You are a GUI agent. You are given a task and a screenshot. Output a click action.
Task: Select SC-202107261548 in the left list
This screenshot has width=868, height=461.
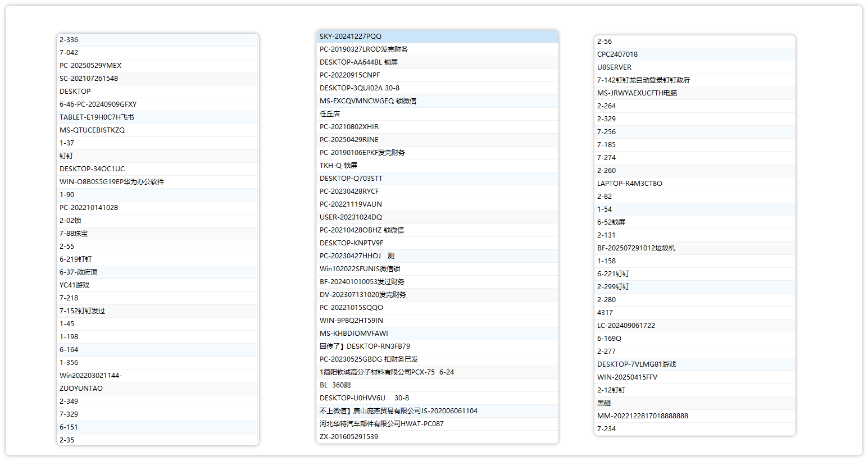click(x=89, y=79)
